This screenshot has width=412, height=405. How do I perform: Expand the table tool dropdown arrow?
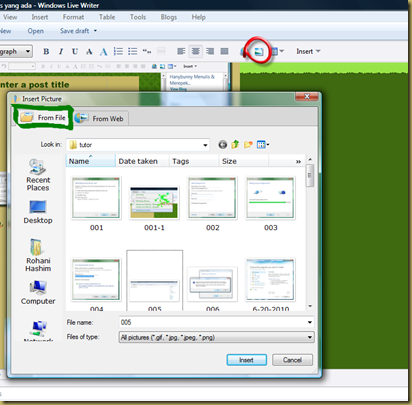(x=282, y=51)
